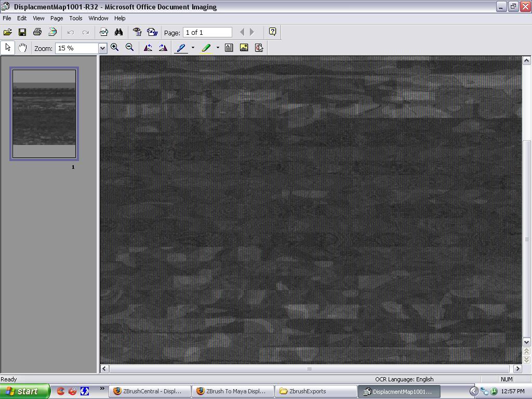Click the Open file folder icon
This screenshot has height=399, width=532.
pos(7,32)
